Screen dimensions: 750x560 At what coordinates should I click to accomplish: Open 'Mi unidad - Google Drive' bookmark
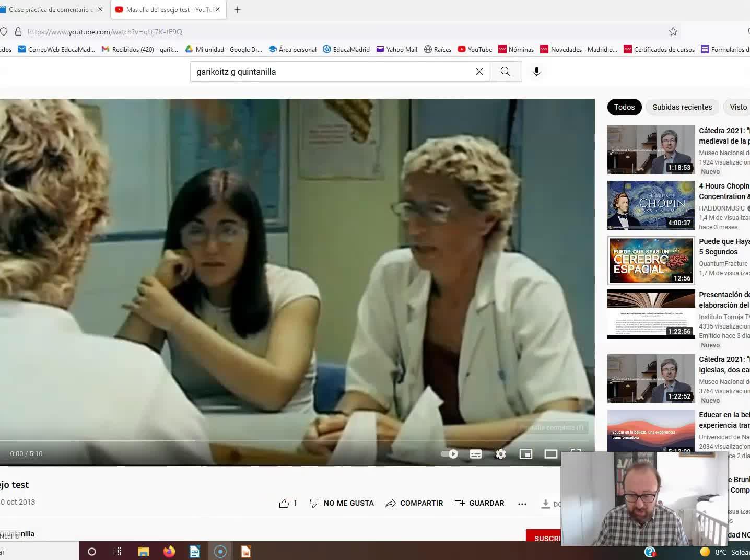tap(224, 49)
